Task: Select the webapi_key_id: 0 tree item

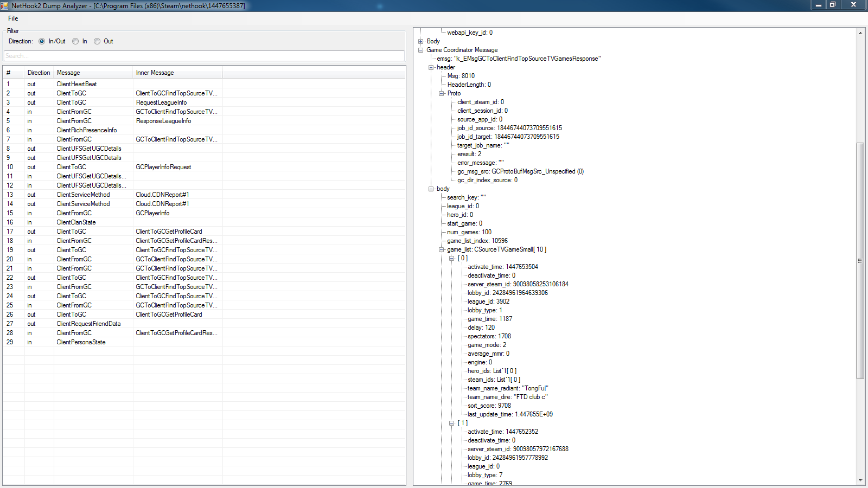Action: (x=469, y=33)
